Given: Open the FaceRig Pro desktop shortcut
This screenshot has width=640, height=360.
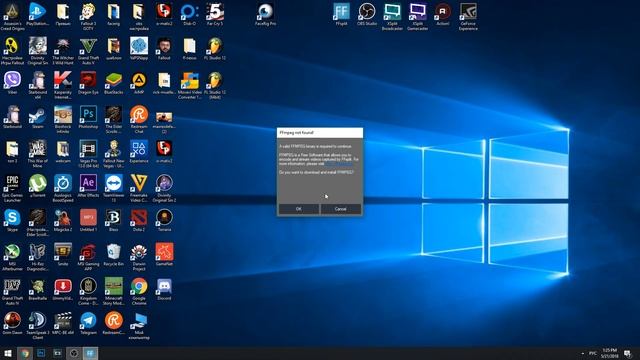Looking at the screenshot, I should 265,15.
